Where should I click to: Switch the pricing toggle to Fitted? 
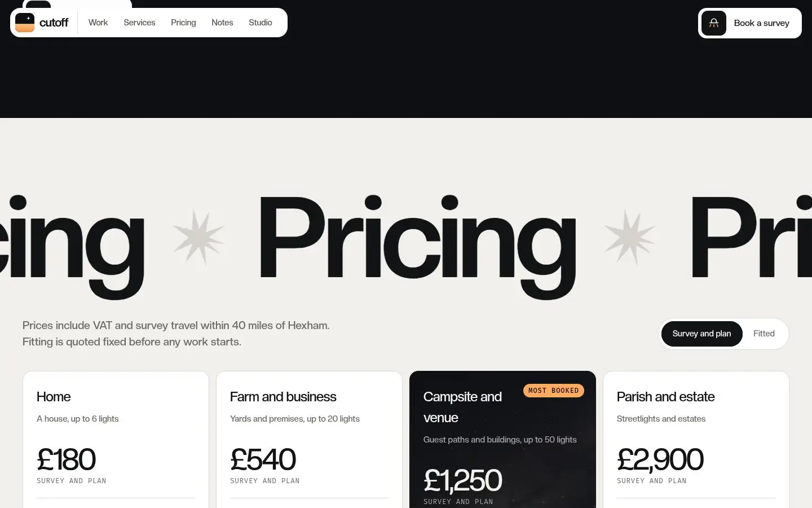click(764, 334)
